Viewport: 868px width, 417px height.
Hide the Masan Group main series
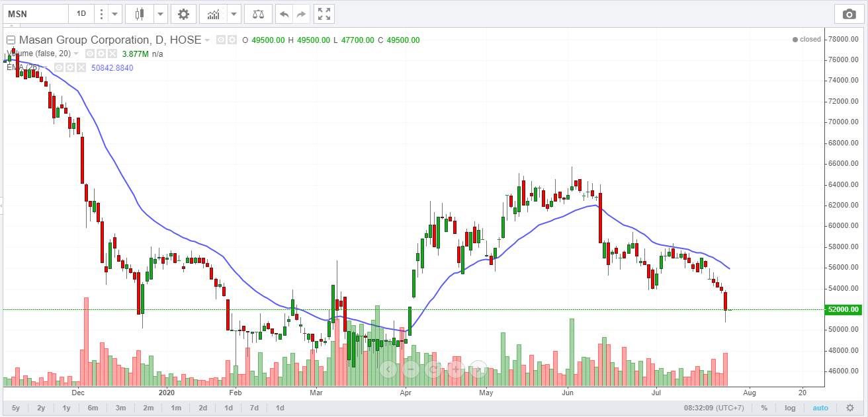point(221,40)
